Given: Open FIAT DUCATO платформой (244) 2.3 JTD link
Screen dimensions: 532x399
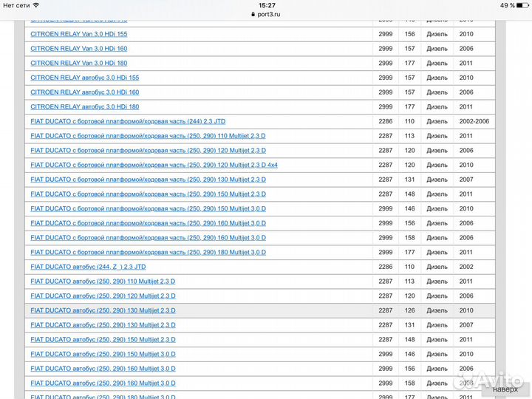Looking at the screenshot, I should click(x=128, y=121).
